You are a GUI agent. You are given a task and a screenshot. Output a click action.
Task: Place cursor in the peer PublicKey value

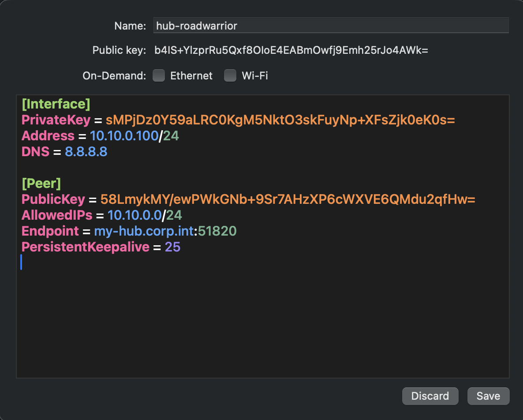[288, 199]
